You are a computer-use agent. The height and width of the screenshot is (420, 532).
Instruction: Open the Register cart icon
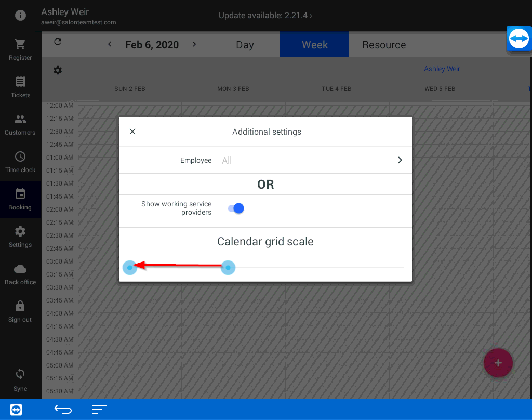click(20, 45)
